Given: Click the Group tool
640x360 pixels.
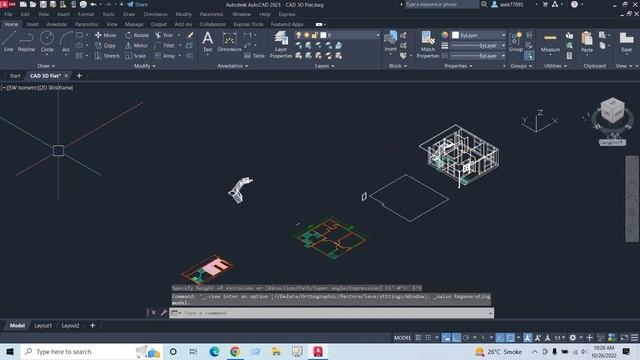Looking at the screenshot, I should 516,42.
